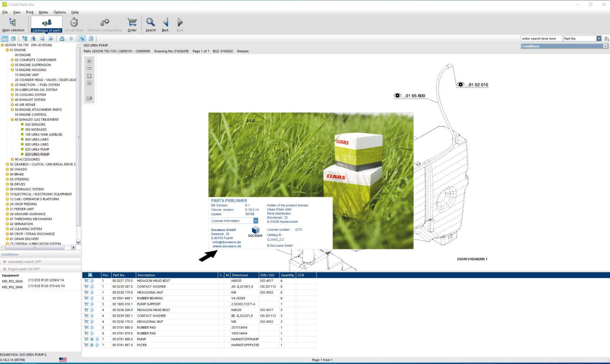
Task: Click the info icon in secondary toolbar
Action: pos(71,38)
